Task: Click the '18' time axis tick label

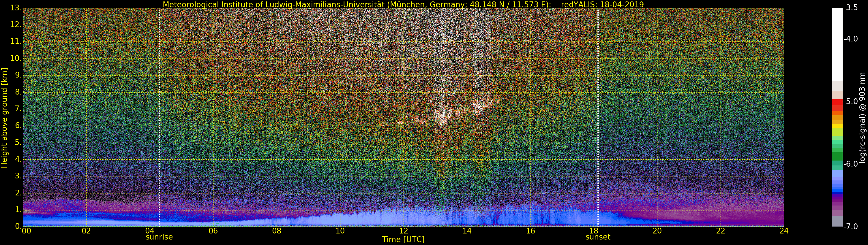Action: click(594, 231)
